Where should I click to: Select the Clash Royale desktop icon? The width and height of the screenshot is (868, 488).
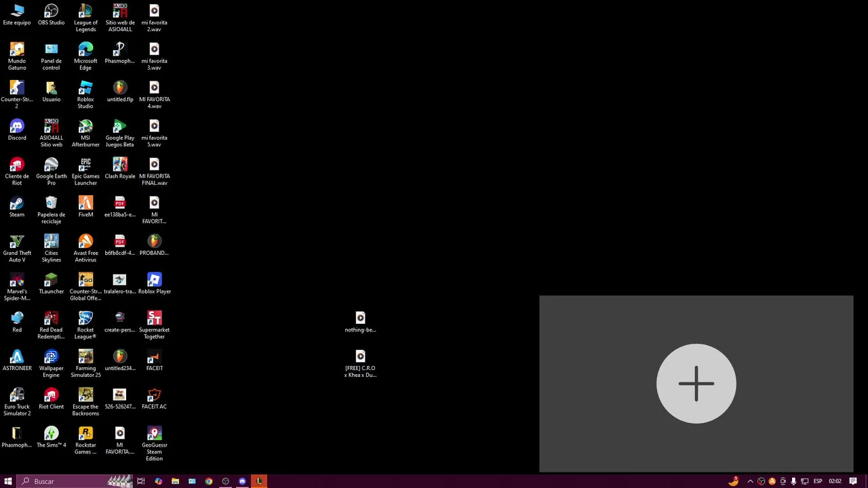click(120, 168)
